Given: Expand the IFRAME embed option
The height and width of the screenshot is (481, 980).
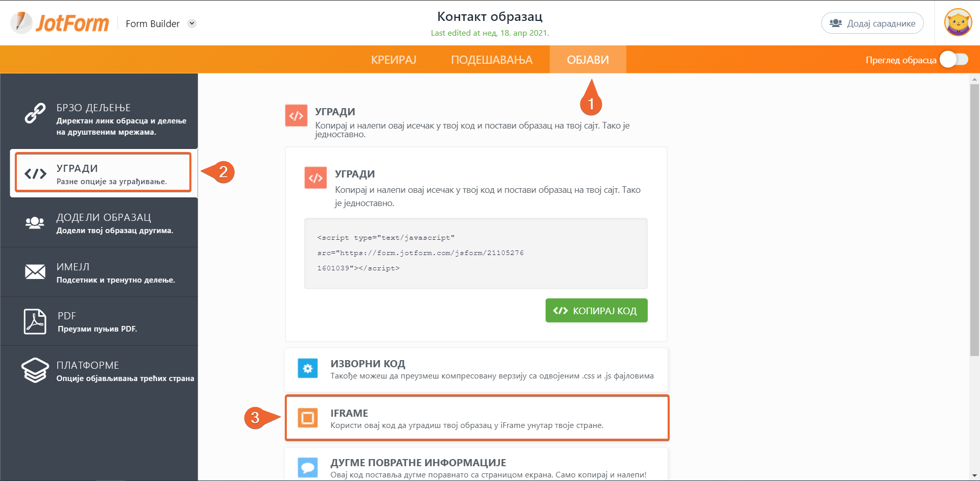Looking at the screenshot, I should coord(476,418).
